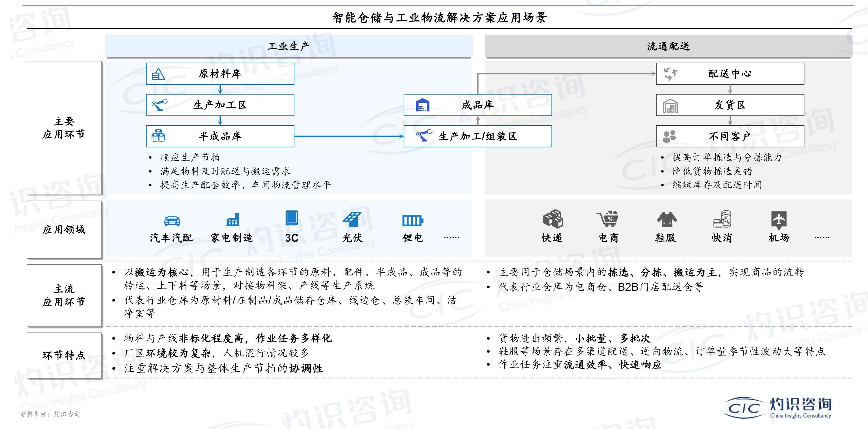Image resolution: width=868 pixels, height=429 pixels.
Task: Click the jacket icon above 鞋服
Action: coord(667,219)
